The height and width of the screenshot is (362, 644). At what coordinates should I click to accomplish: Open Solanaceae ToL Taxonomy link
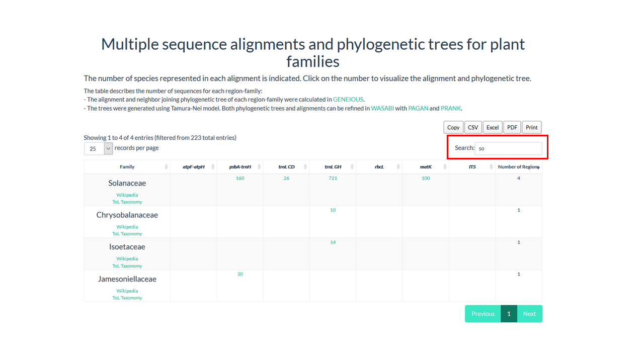127,202
